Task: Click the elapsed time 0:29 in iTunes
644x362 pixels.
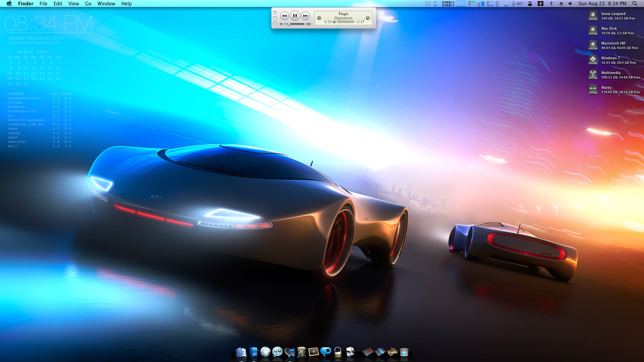Action: coord(328,22)
